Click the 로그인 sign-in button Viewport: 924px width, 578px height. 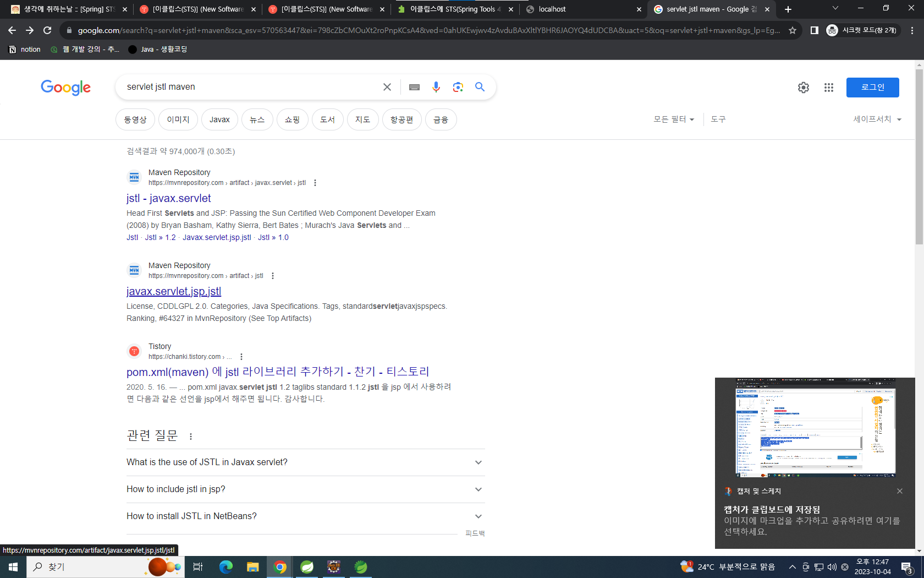873,88
